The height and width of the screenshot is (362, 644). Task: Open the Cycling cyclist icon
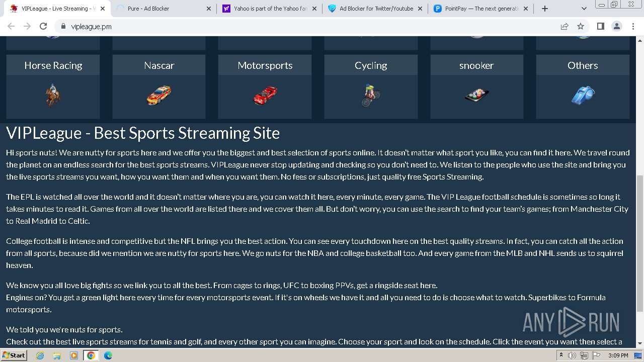(x=371, y=95)
